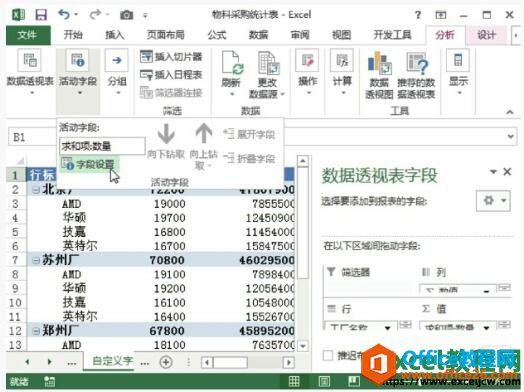The width and height of the screenshot is (524, 392).
Task: Click the vertical scrollbar down arrow
Action: pyautogui.click(x=303, y=346)
